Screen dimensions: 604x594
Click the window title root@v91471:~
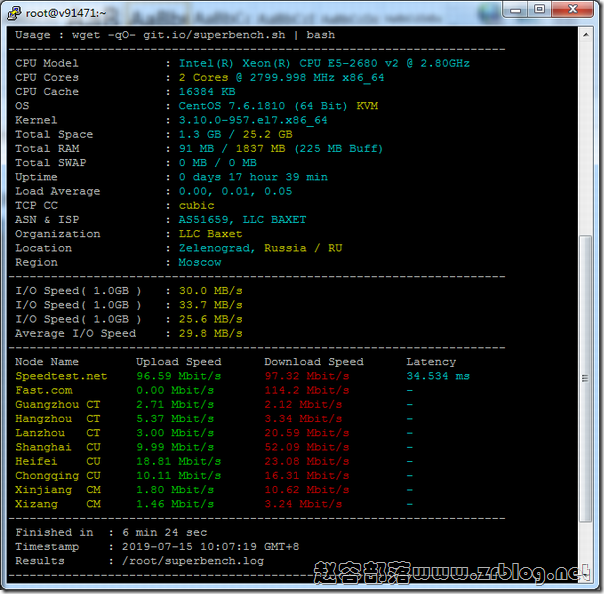(x=65, y=13)
